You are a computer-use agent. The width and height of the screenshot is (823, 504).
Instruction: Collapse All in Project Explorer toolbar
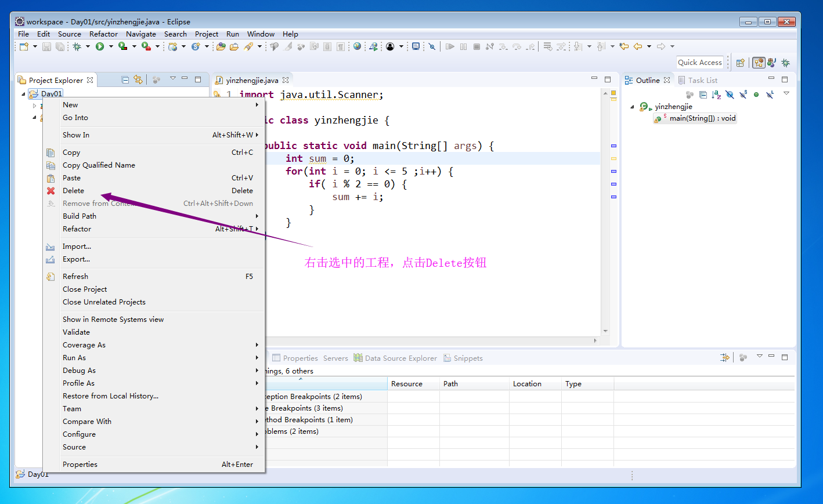coord(125,79)
